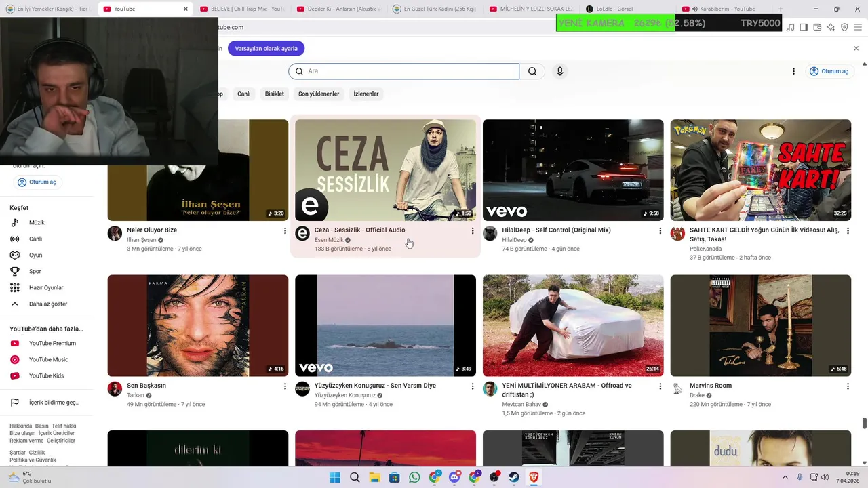Switch to Dediler Ki - Anlarsın tab
This screenshot has height=488, width=868.
coord(340,9)
